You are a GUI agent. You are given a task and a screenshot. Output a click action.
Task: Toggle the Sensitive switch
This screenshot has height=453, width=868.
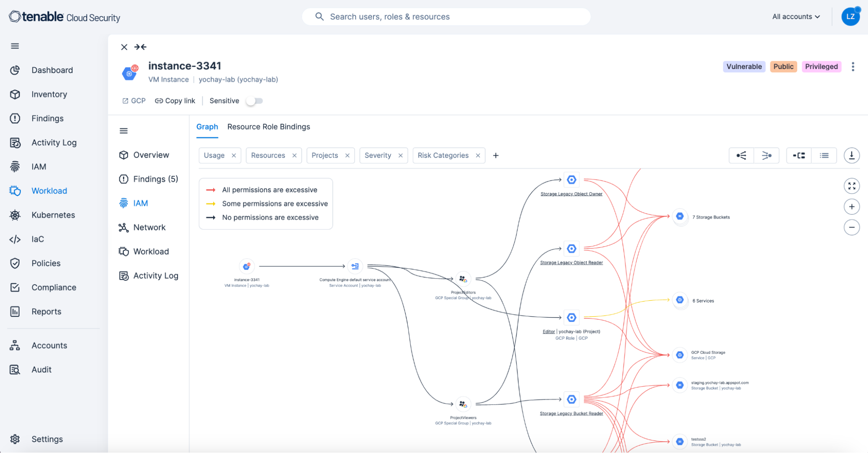(x=254, y=101)
